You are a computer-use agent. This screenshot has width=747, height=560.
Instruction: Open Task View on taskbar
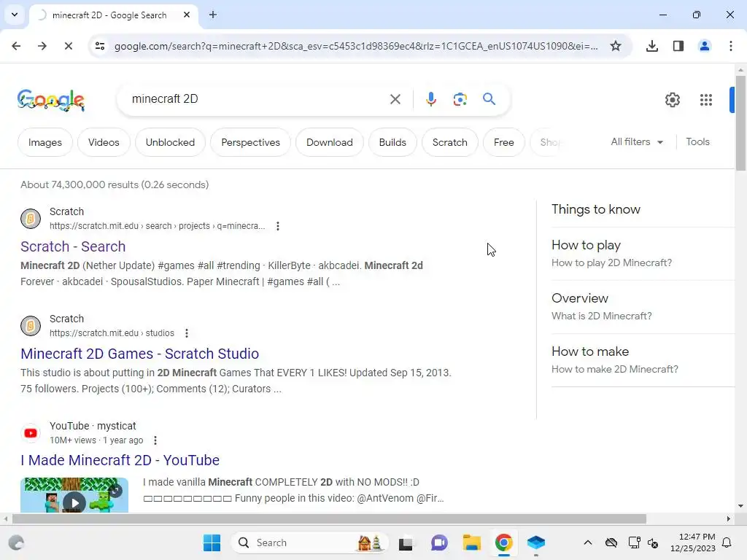click(406, 542)
